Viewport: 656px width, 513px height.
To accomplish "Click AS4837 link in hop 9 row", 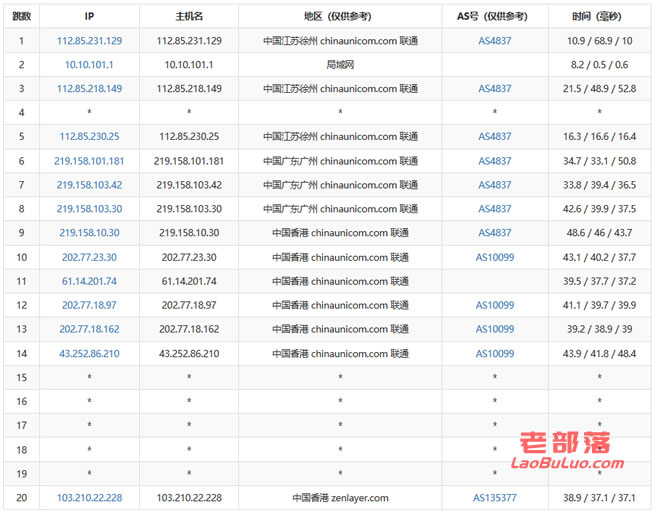I will click(x=495, y=232).
